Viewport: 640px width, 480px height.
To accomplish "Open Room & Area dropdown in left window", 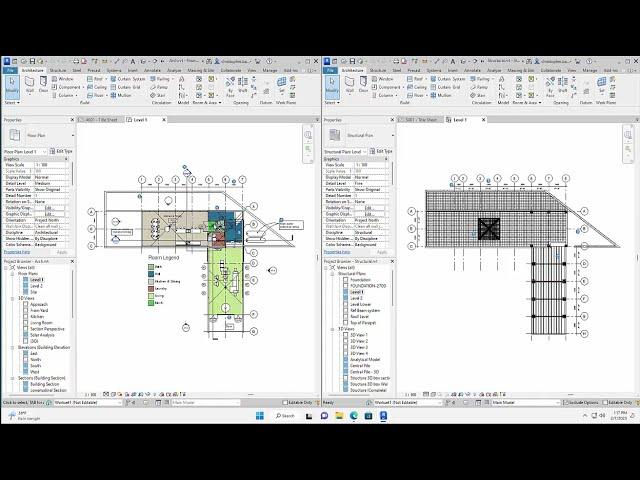I will pos(207,102).
